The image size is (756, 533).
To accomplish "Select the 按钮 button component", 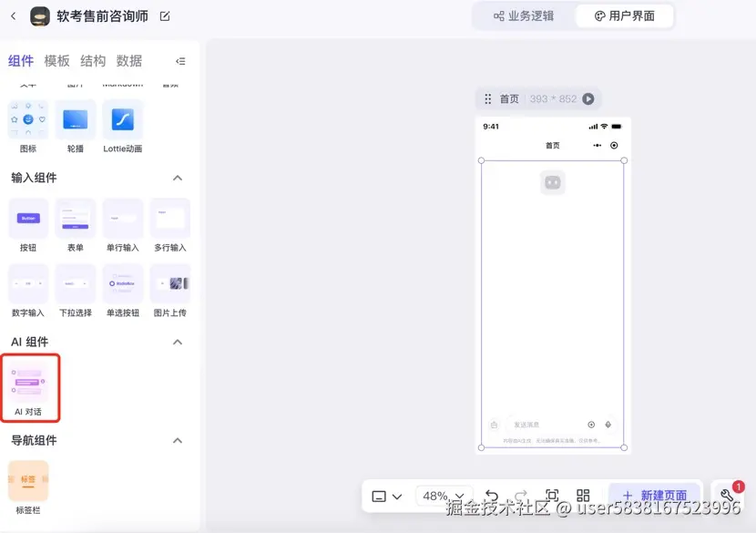I will pyautogui.click(x=27, y=219).
